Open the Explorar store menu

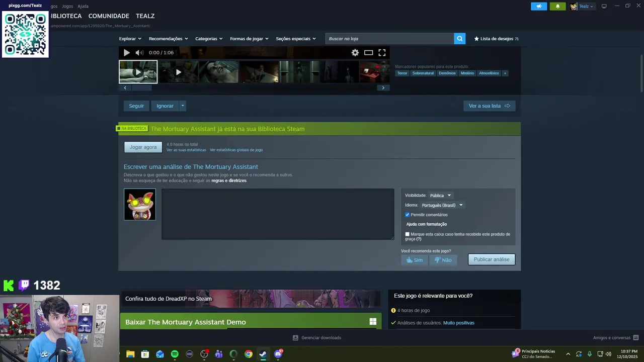(130, 39)
